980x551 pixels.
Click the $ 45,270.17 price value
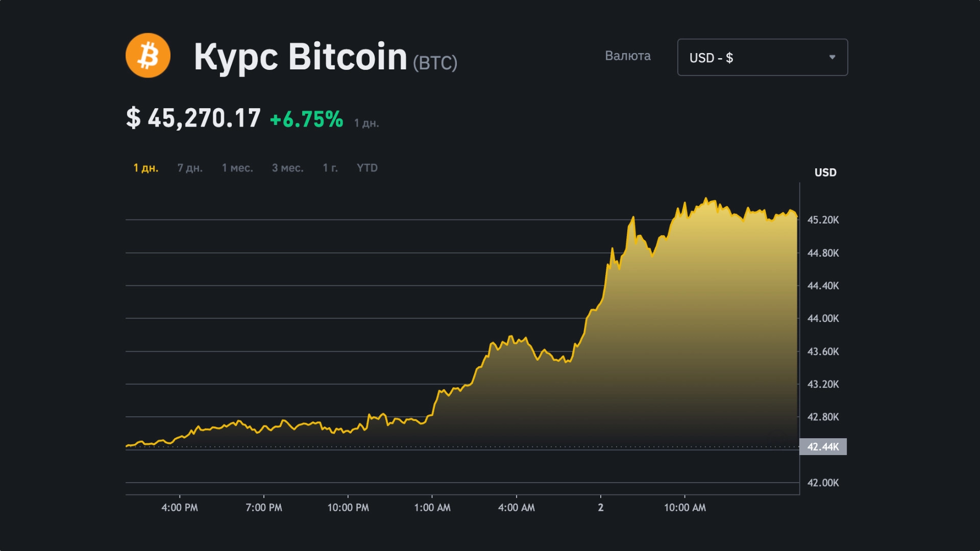click(x=193, y=119)
